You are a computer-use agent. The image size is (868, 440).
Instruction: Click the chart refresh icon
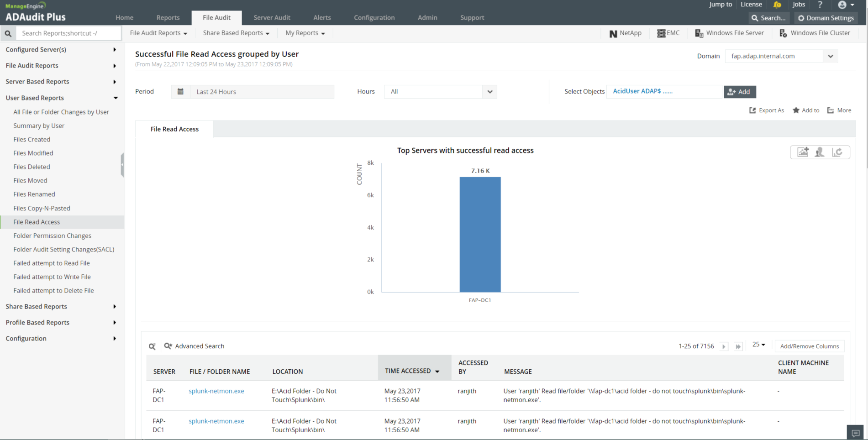(837, 152)
